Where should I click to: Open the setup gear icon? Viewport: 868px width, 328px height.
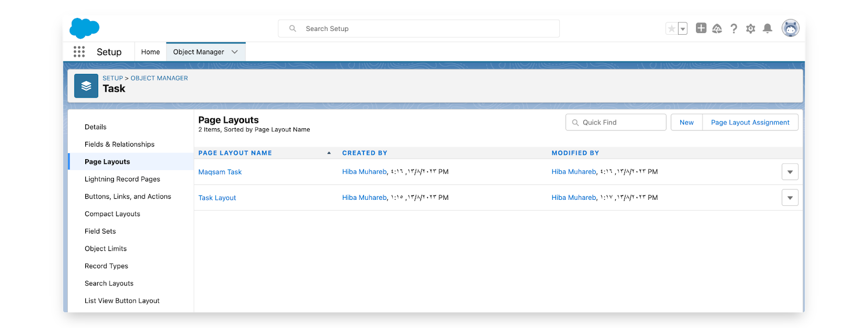click(750, 29)
